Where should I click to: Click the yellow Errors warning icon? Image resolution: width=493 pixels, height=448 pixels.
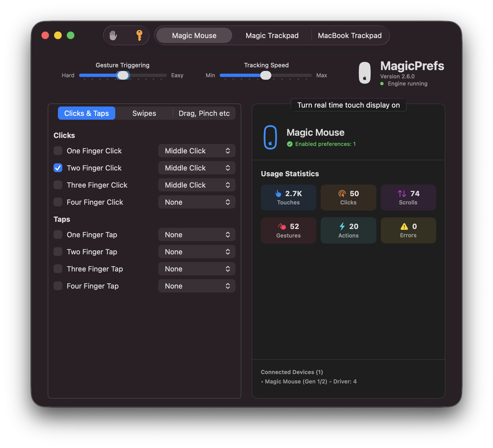(404, 226)
